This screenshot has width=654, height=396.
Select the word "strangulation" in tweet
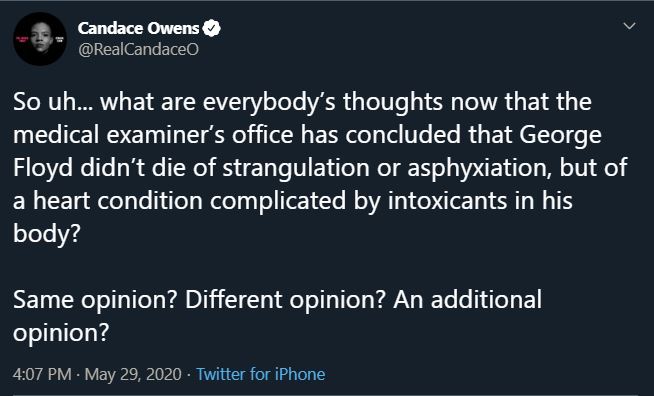click(x=296, y=169)
